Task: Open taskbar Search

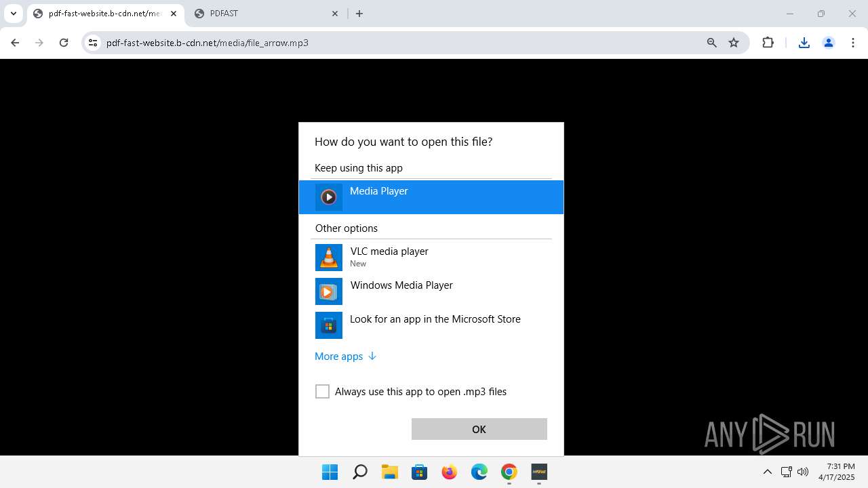Action: [360, 472]
